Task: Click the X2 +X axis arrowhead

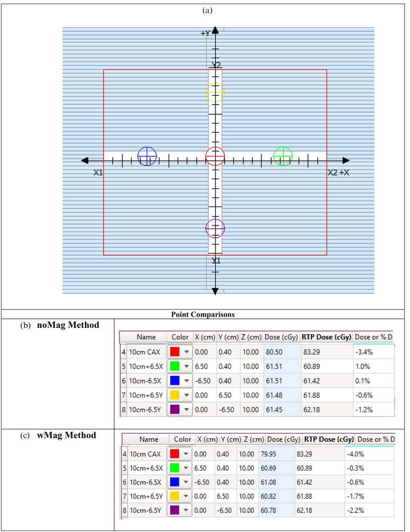Action: pos(345,161)
